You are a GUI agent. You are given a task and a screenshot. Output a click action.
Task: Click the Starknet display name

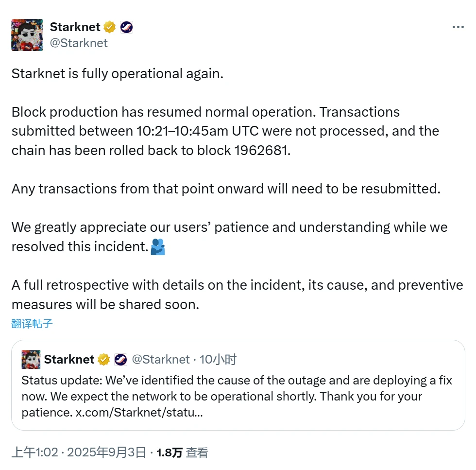(x=75, y=27)
